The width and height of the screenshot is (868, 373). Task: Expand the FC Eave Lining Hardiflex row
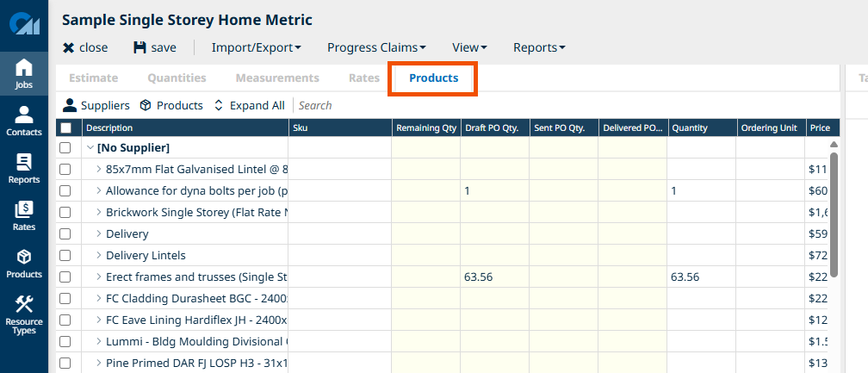(x=99, y=320)
